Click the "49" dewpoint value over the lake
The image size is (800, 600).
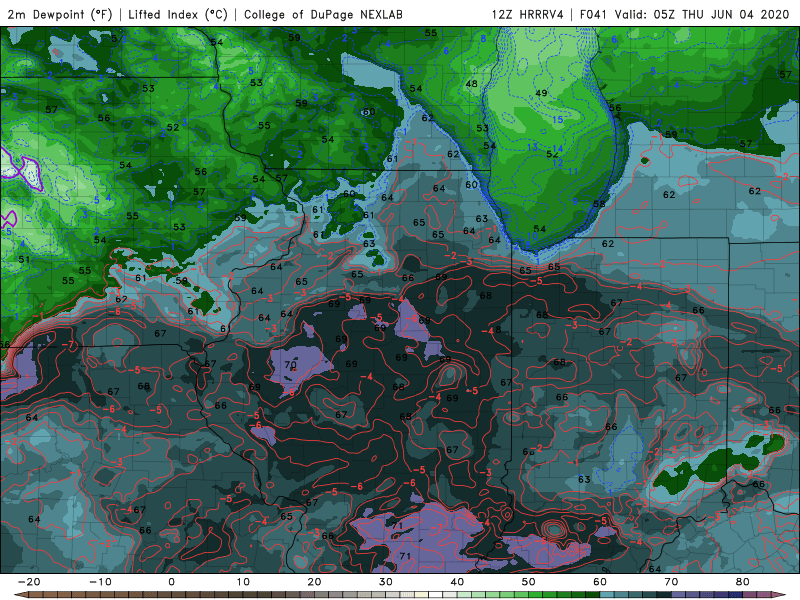[541, 93]
